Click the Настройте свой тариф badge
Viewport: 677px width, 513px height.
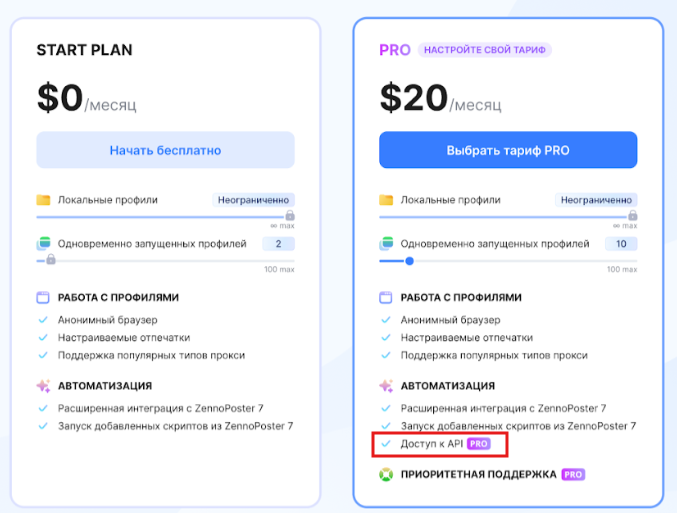tap(485, 50)
